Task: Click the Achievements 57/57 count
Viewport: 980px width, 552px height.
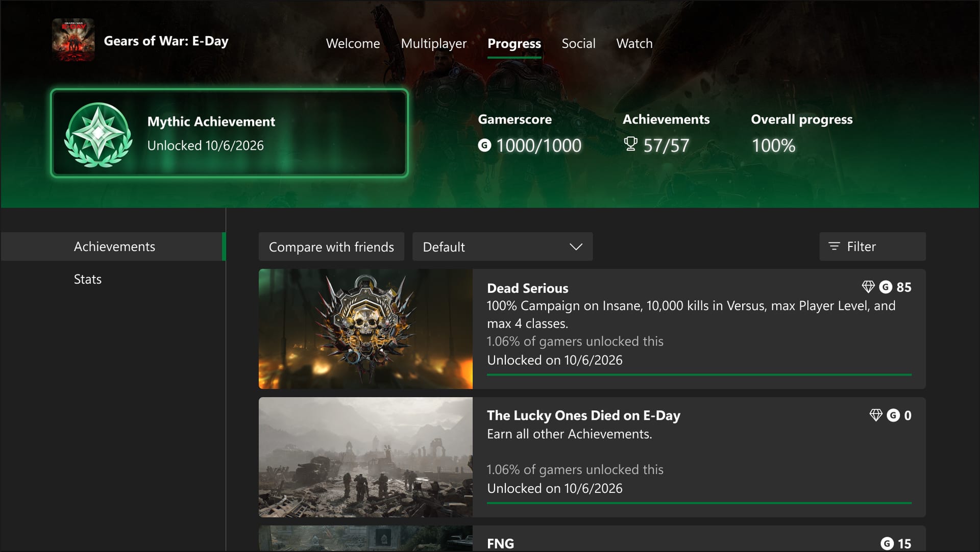Action: (x=666, y=146)
